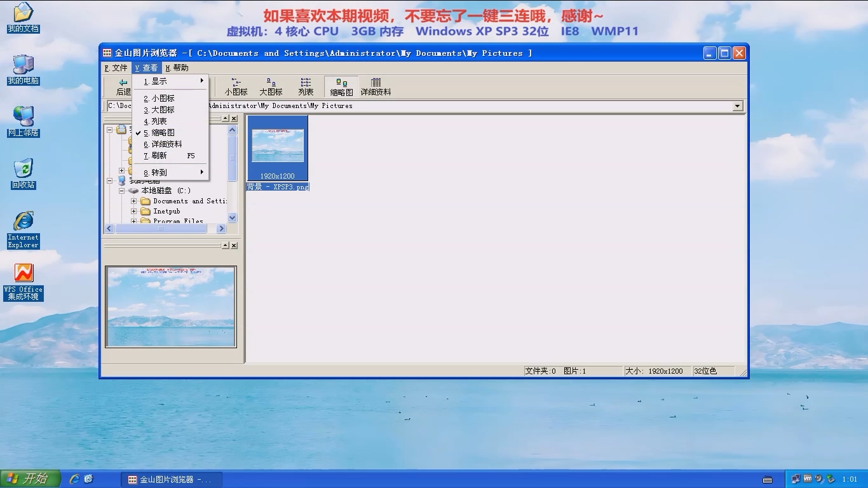Collapse the 我的电脑 tree node
This screenshot has width=868, height=488.
110,181
